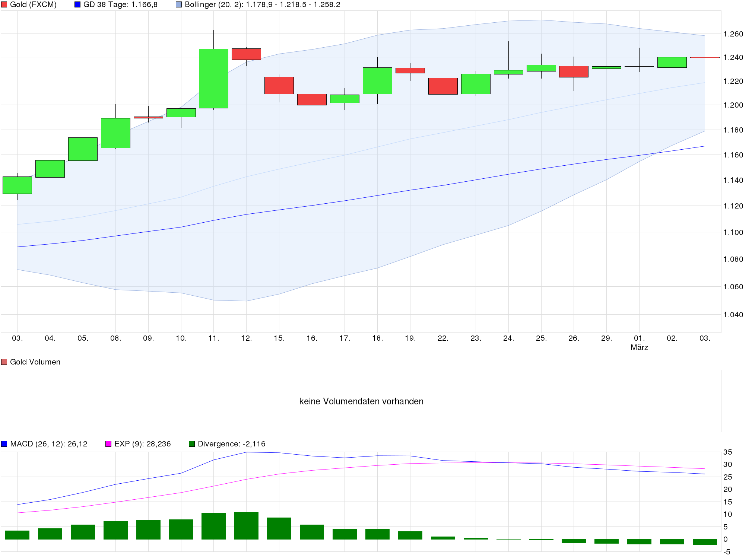Click the red Gold (FXCM) legend swatch

tap(4, 5)
